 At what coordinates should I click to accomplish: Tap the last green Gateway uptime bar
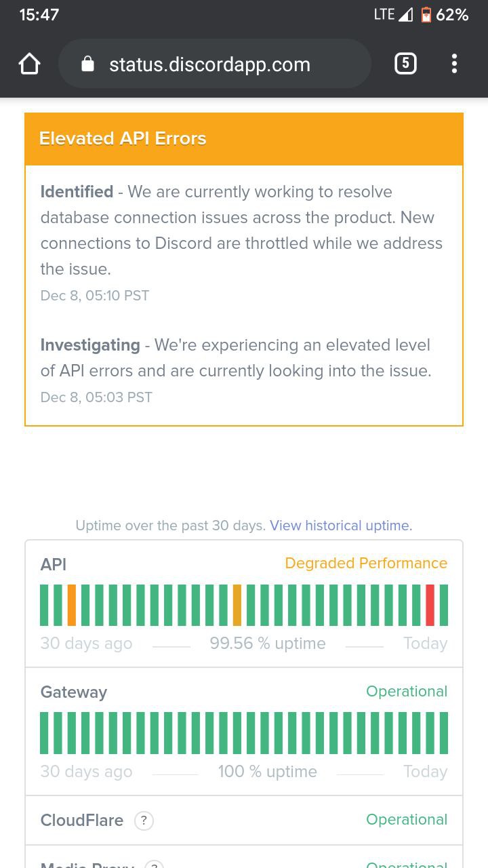[x=444, y=733]
